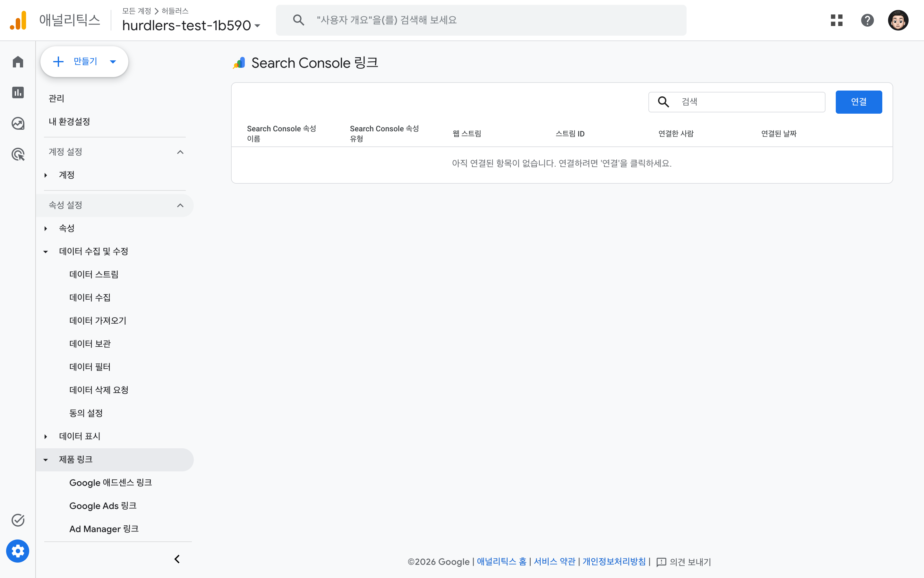Screen dimensions: 924x578
Task: Click the blue 연결 button
Action: 859,102
